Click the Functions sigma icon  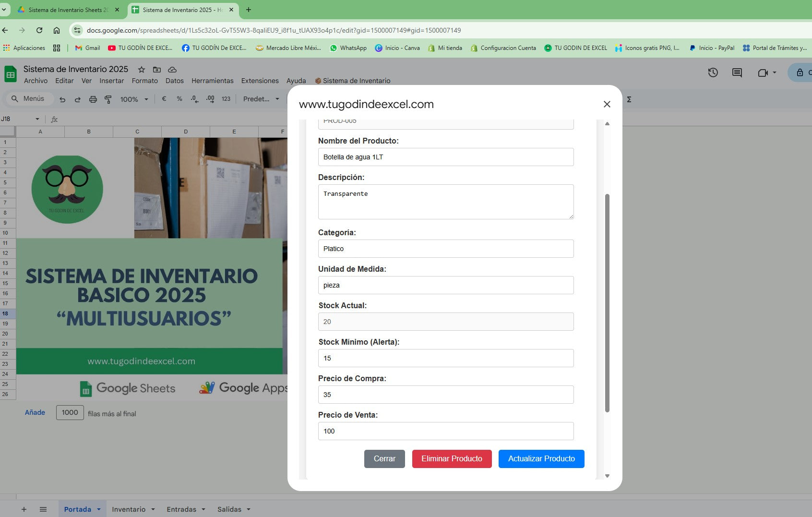629,99
